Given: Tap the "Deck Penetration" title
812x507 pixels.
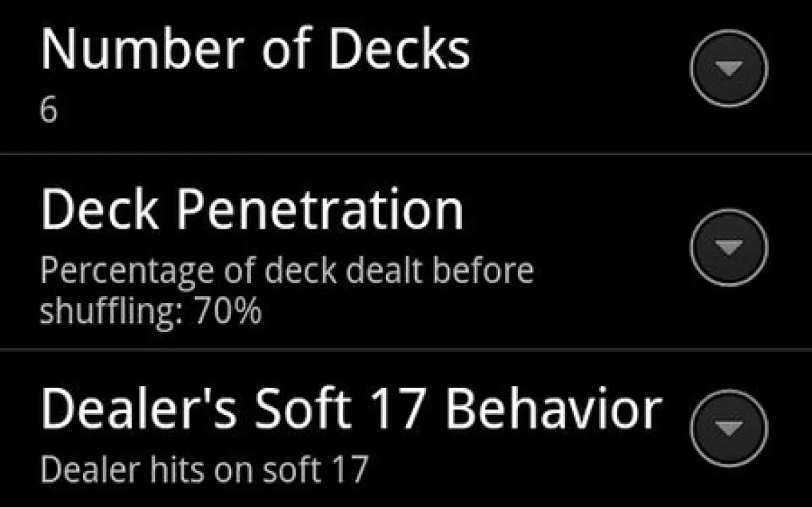Looking at the screenshot, I should pos(252,210).
